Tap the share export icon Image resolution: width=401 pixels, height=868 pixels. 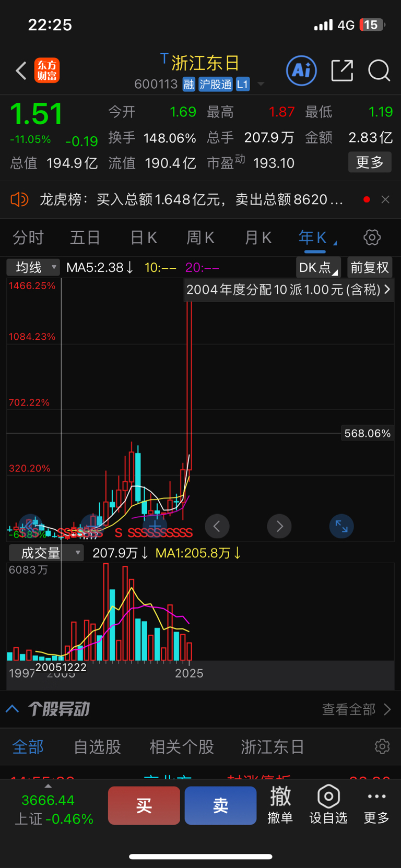[x=343, y=70]
